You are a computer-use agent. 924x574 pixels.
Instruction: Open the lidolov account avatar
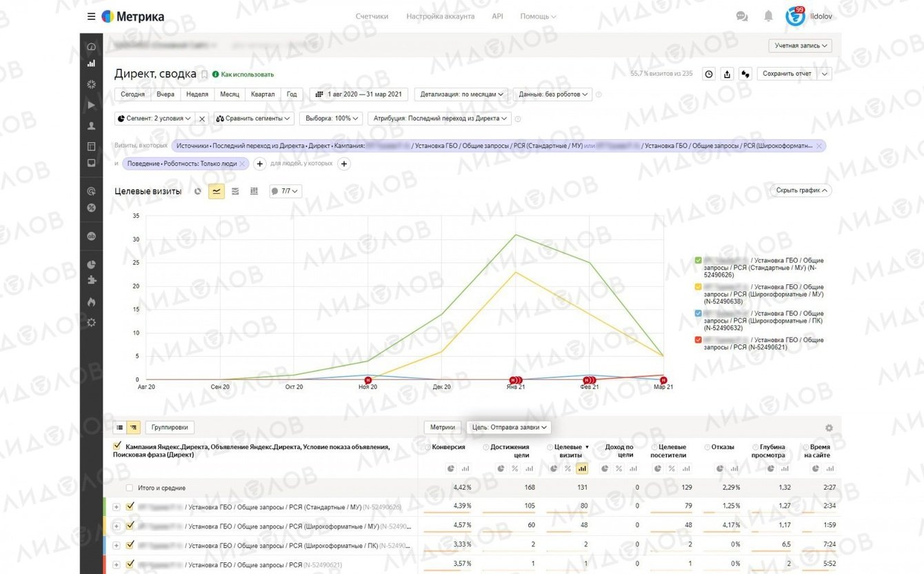[x=795, y=17]
